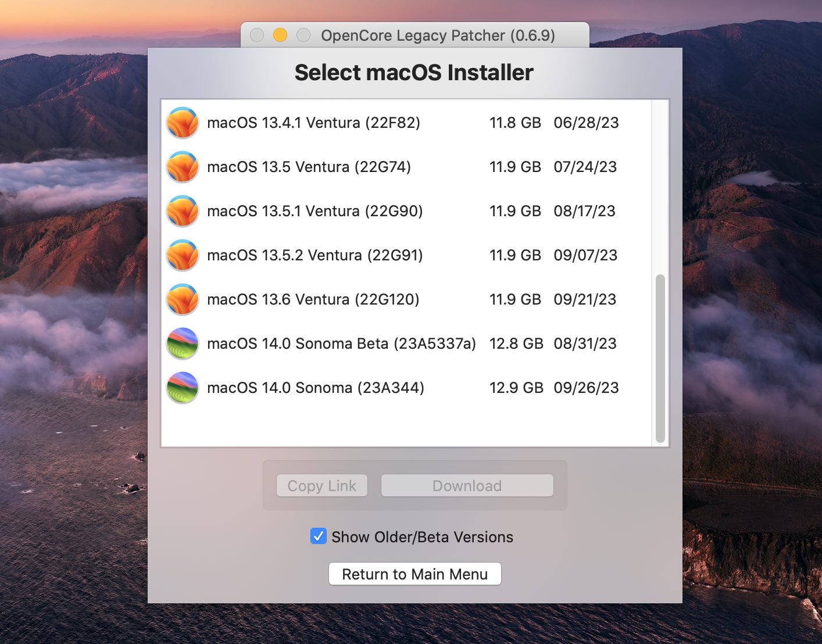
Task: Click the date 08/17/23
Action: coord(585,211)
